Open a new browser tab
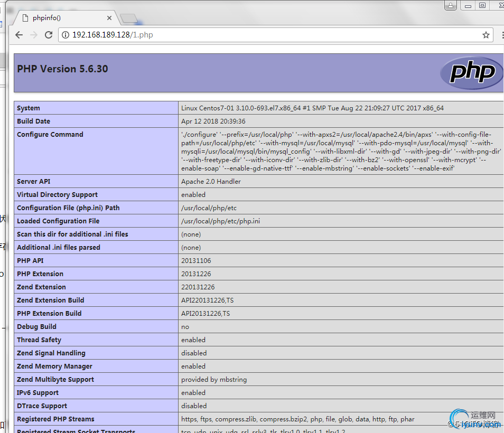Viewport: 504px width, 433px height. [129, 18]
